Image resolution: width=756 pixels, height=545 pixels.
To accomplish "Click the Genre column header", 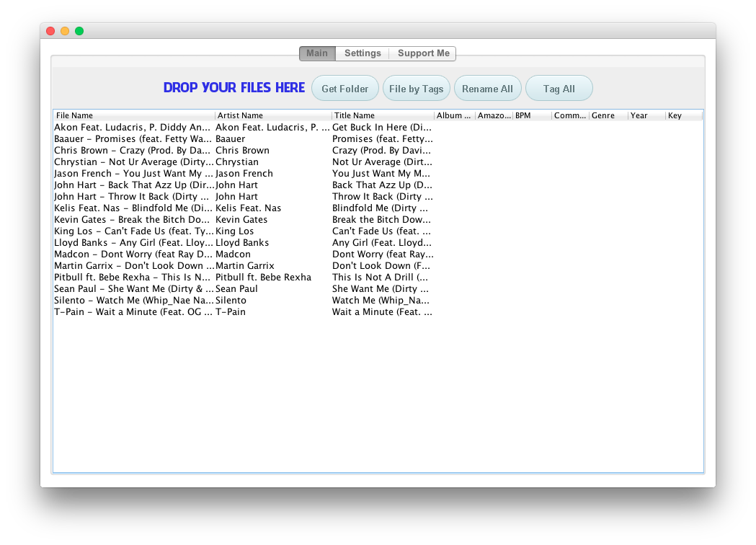I will pos(608,115).
